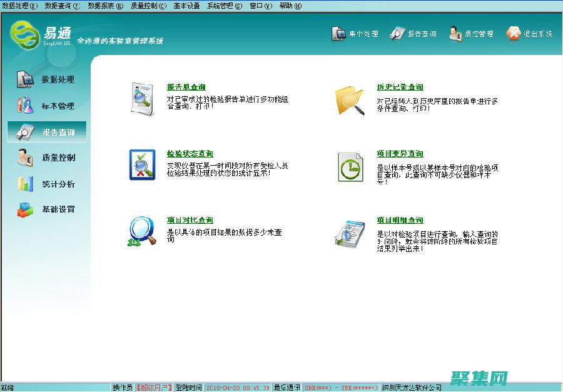The width and height of the screenshot is (563, 392).
Task: Click the 项目变异查询 clock icon
Action: tap(350, 167)
